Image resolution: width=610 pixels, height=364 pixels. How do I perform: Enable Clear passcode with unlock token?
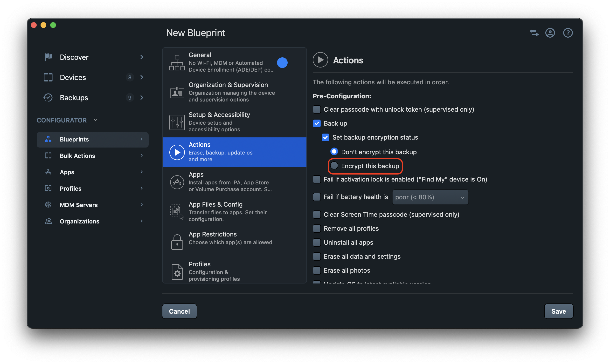tap(317, 109)
